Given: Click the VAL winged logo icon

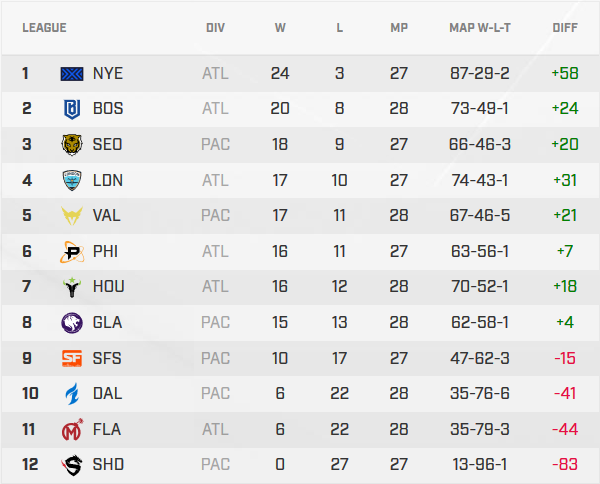Looking at the screenshot, I should coord(73,215).
